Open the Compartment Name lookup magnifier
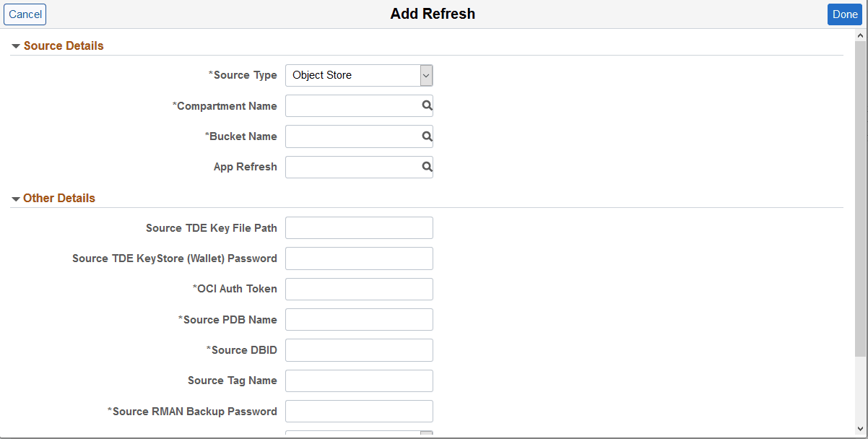This screenshot has height=439, width=868. (x=426, y=105)
